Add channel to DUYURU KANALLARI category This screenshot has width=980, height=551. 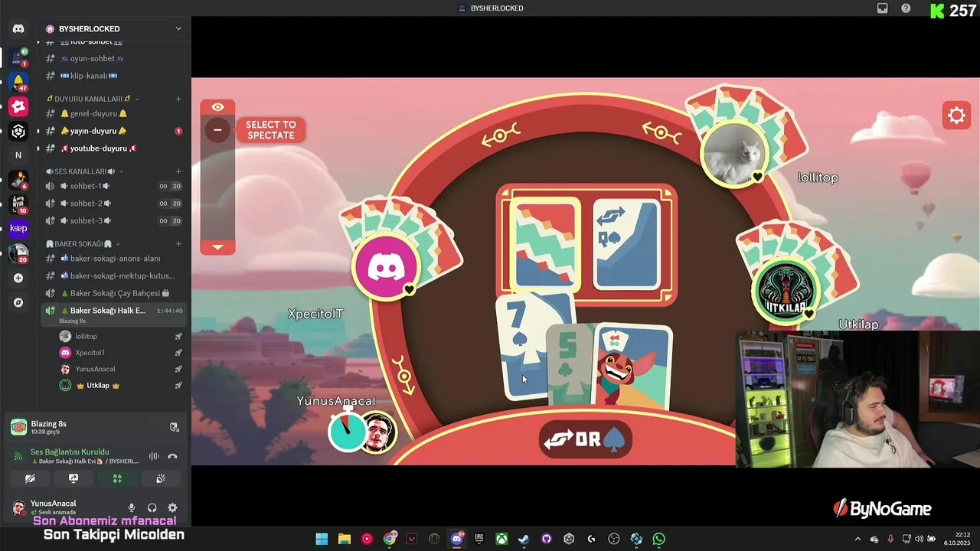(x=178, y=99)
